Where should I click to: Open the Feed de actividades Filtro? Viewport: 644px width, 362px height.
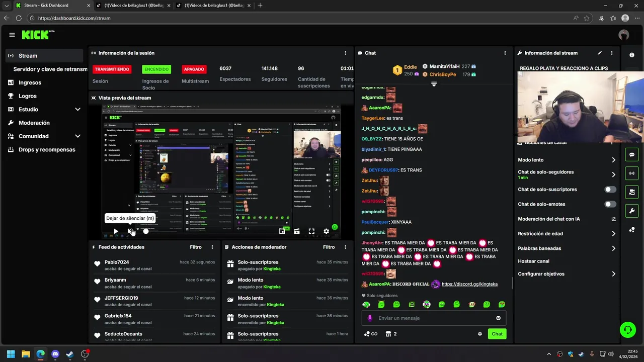point(196,247)
